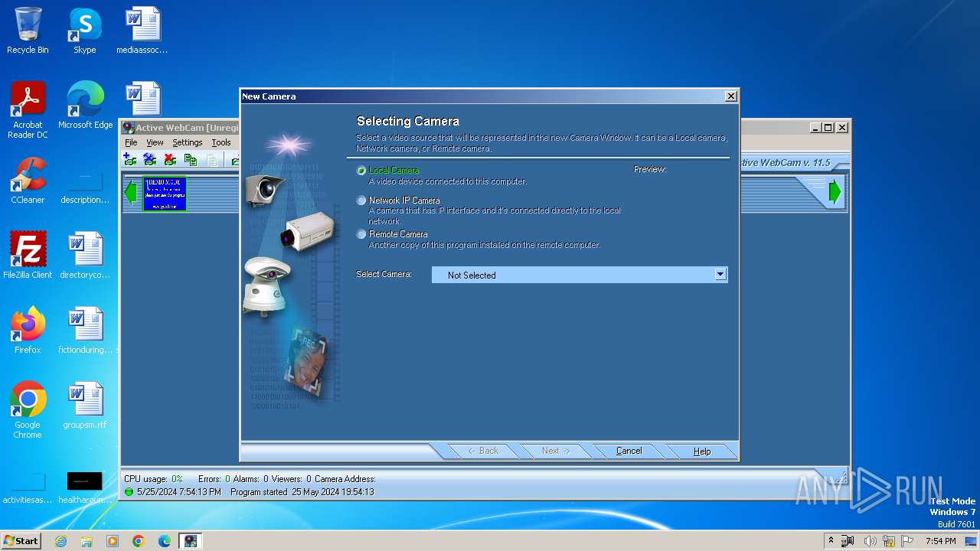The image size is (980, 551).
Task: Select the healtharoun desktop file icon
Action: click(85, 487)
